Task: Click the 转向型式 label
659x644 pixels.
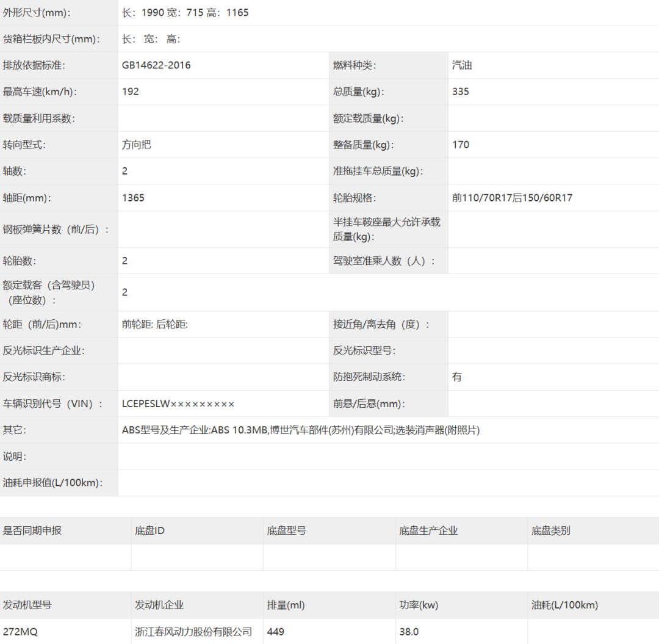Action: point(24,145)
